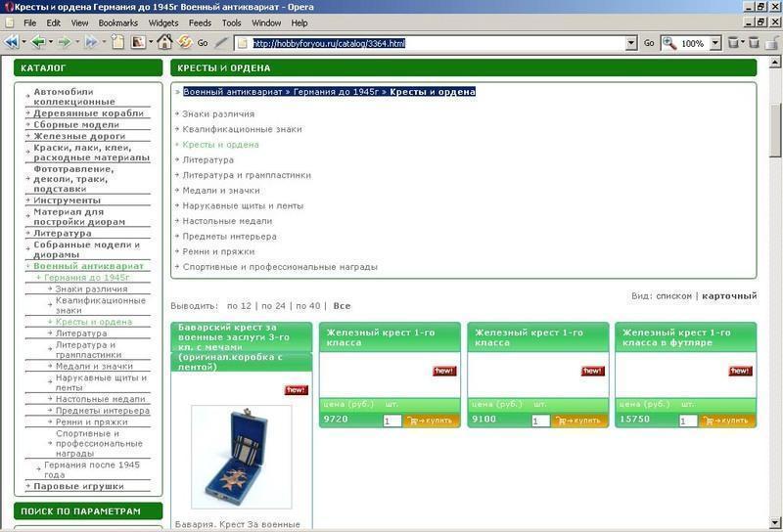783x532 pixels.
Task: Open the zoom 100% dropdown
Action: tap(714, 43)
